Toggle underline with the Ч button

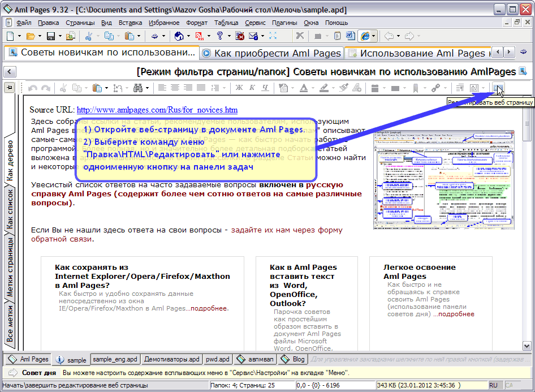pyautogui.click(x=265, y=88)
